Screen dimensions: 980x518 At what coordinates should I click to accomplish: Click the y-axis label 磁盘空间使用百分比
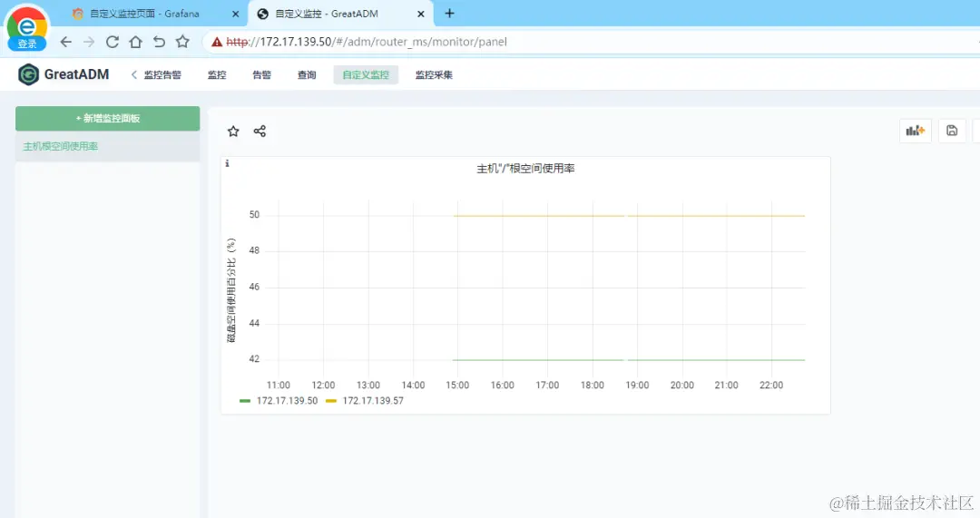231,290
